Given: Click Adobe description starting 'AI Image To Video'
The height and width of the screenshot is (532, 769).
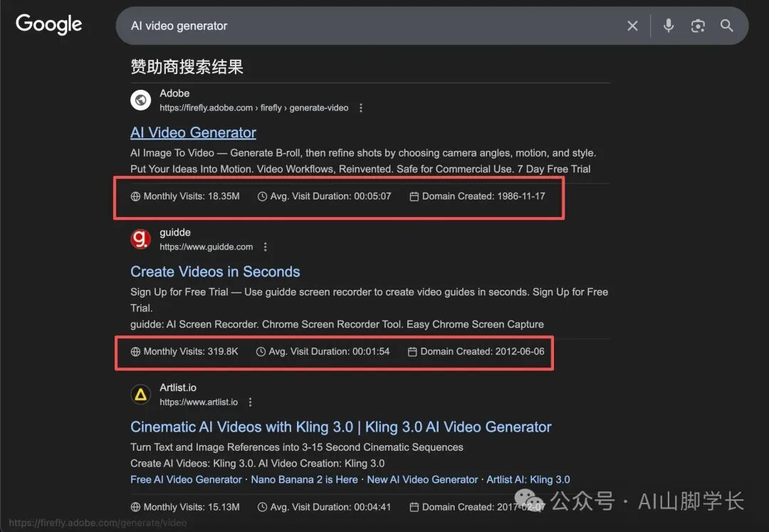Looking at the screenshot, I should (x=363, y=161).
